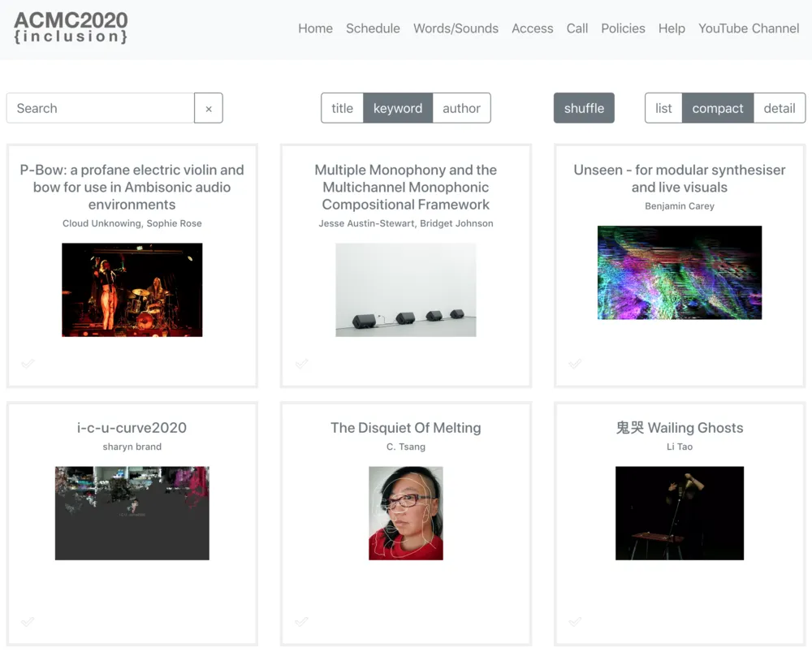This screenshot has height=652, width=812.
Task: Navigate to the Words/Sounds section
Action: [x=456, y=28]
